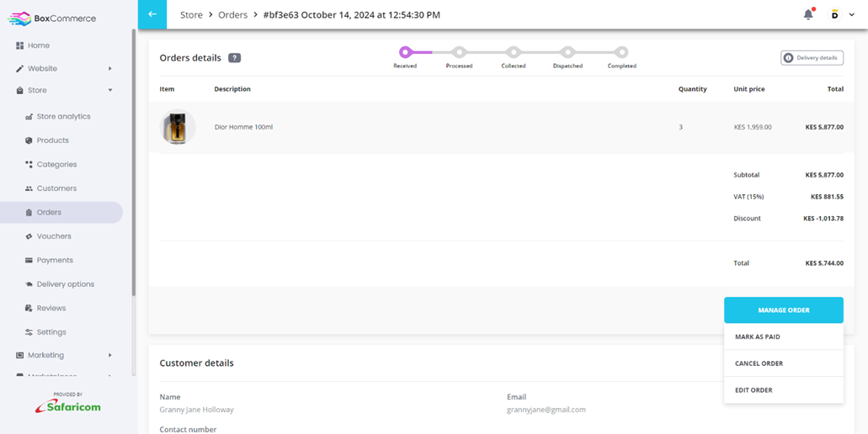Collapse the Store submenu
The width and height of the screenshot is (868, 434).
tap(110, 90)
